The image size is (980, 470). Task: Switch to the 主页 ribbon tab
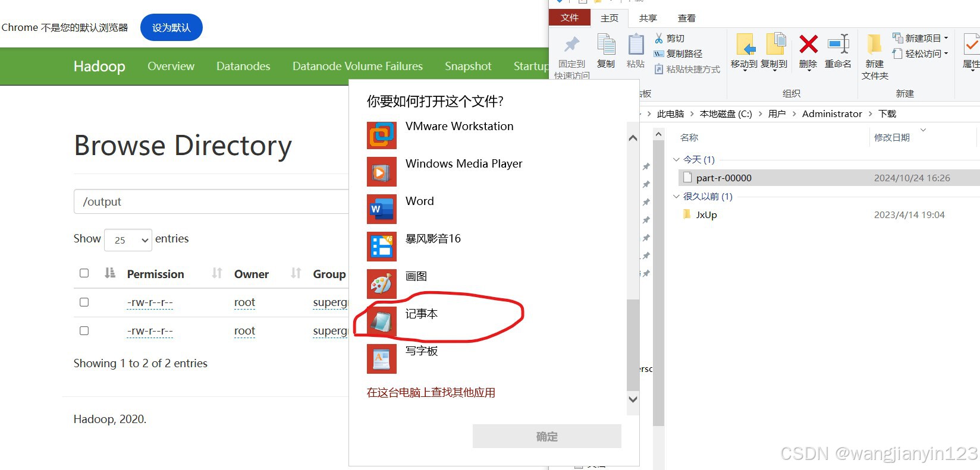point(610,18)
